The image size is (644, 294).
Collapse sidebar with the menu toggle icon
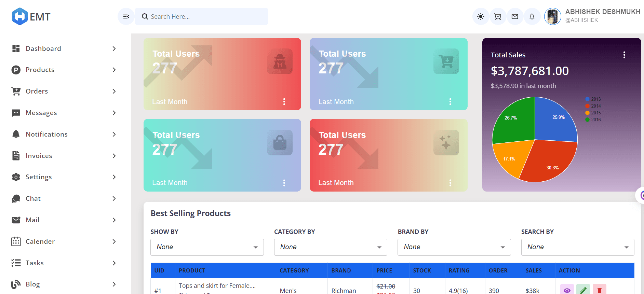126,16
